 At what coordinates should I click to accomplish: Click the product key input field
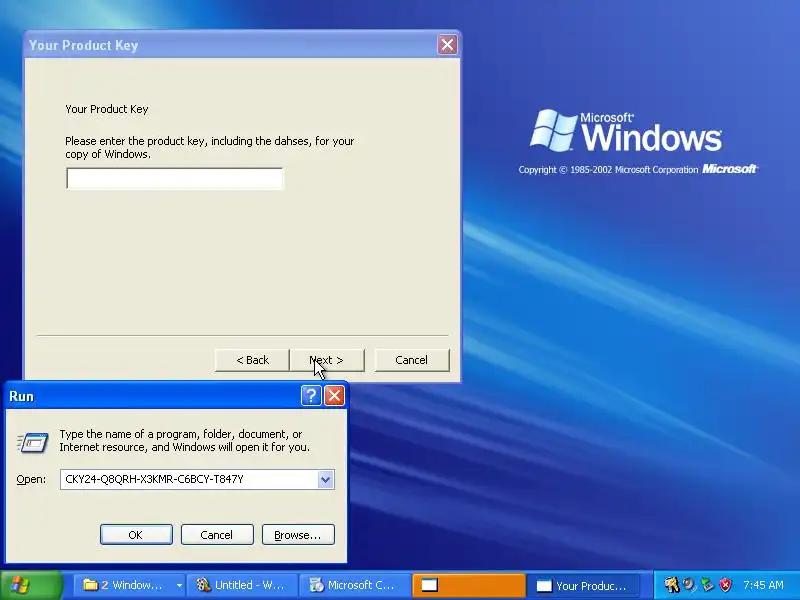click(x=174, y=179)
